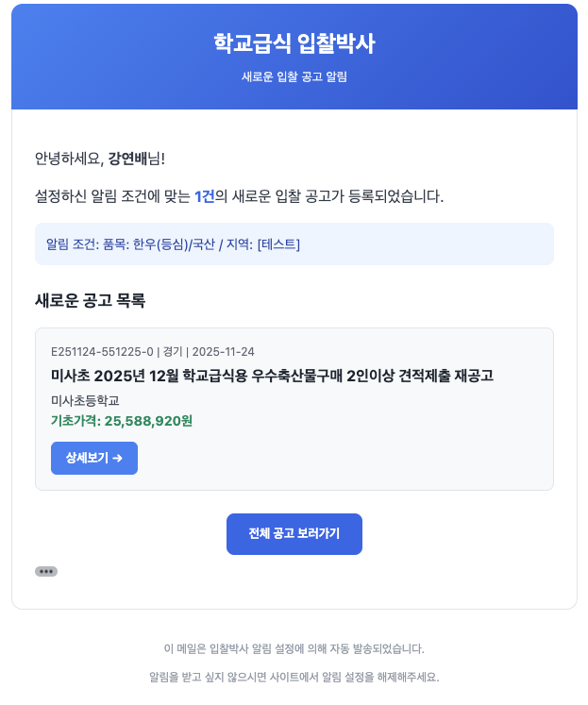Click the 알림 조건 info box
The width and height of the screenshot is (588, 705).
(x=294, y=244)
